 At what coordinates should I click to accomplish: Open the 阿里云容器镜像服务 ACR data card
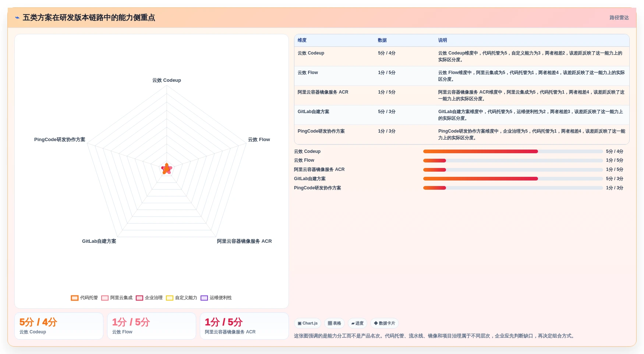pyautogui.click(x=244, y=326)
